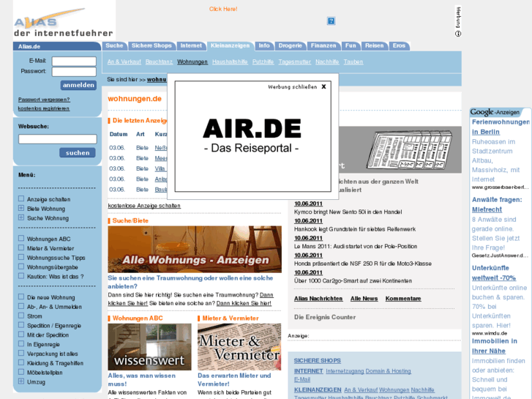Viewport: 532px width, 399px height.
Task: Tick the Anzeige schalten box
Action: 21,198
